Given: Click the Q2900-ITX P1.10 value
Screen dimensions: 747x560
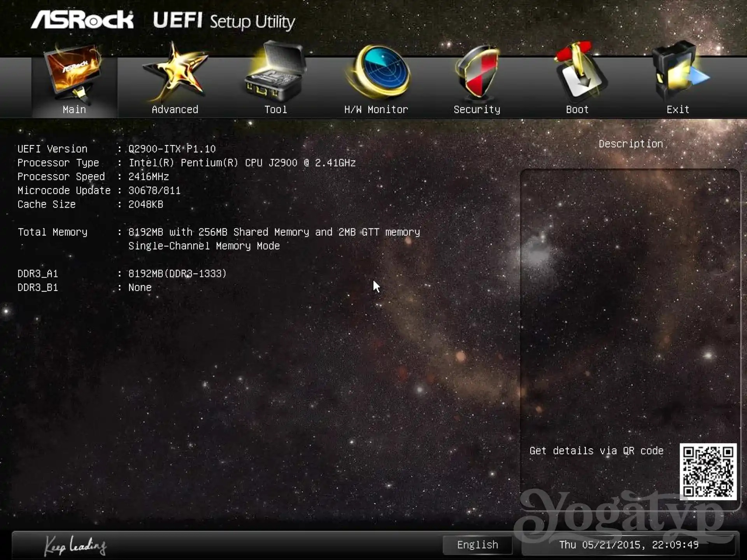Looking at the screenshot, I should pos(172,149).
